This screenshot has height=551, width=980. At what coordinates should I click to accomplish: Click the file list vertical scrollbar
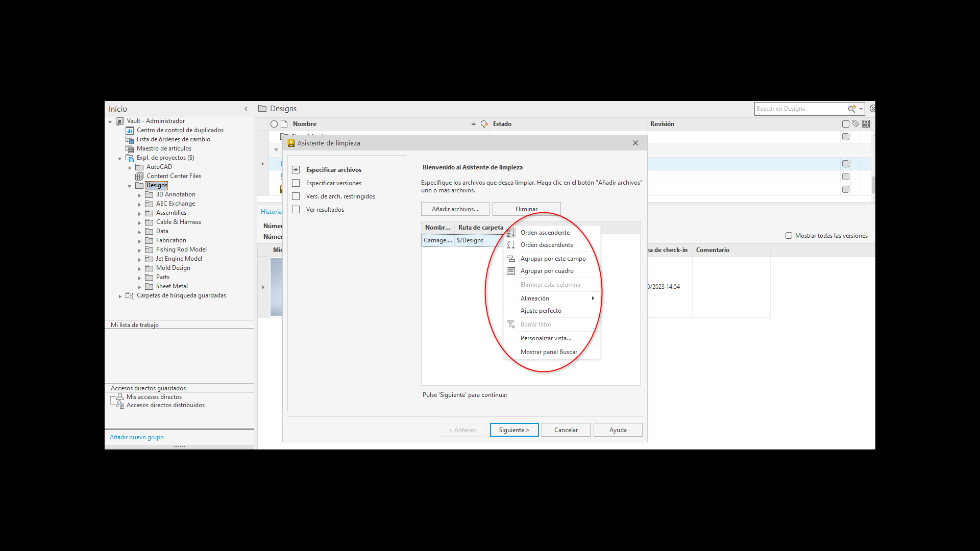click(x=873, y=184)
